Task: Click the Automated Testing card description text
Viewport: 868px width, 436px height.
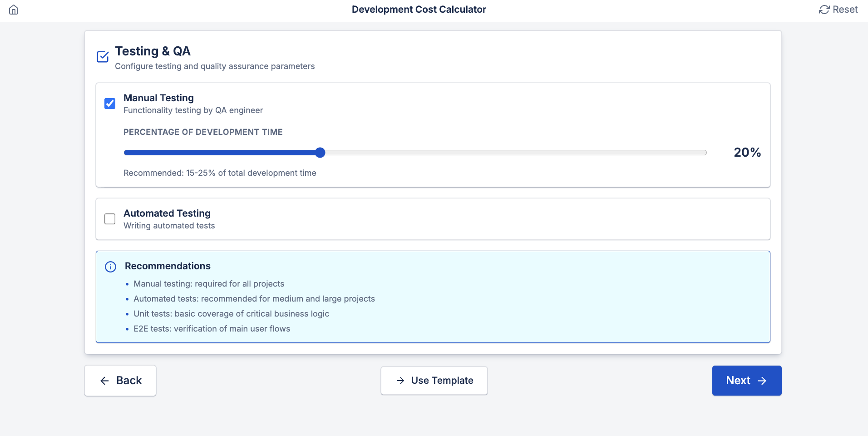Action: click(168, 225)
